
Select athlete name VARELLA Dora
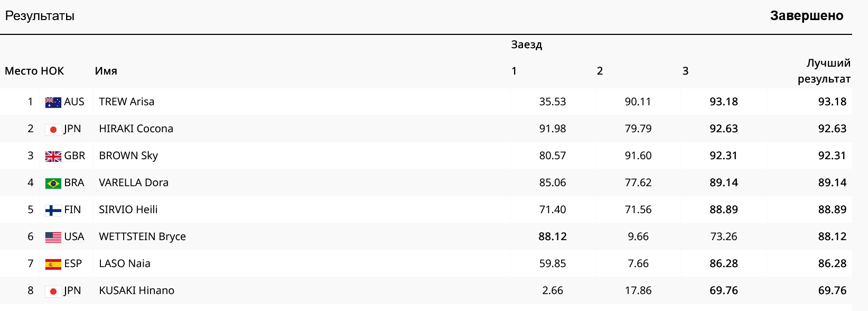coord(134,182)
